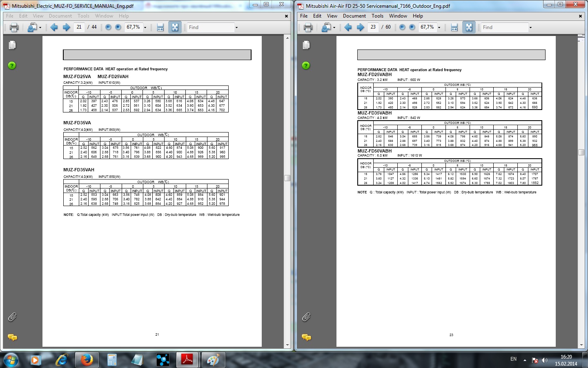The image size is (588, 368).
Task: Open Internet Explorer from the taskbar
Action: coord(61,360)
